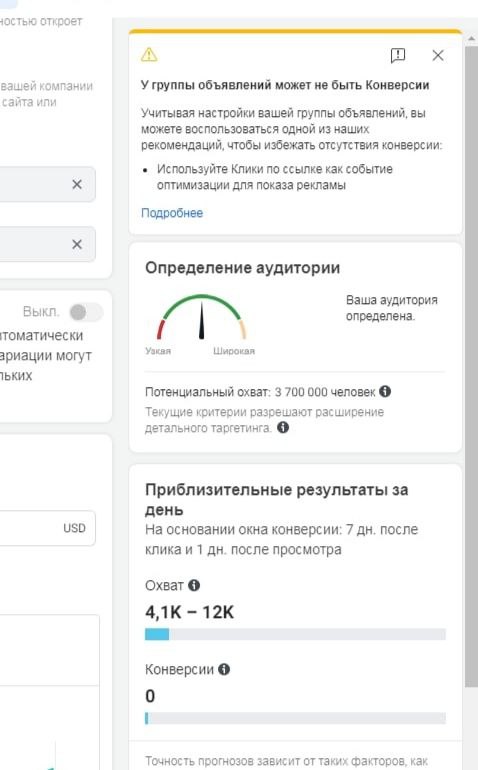This screenshot has height=770, width=478.
Task: Click Приблизительные результаты за день heading
Action: pyautogui.click(x=277, y=499)
